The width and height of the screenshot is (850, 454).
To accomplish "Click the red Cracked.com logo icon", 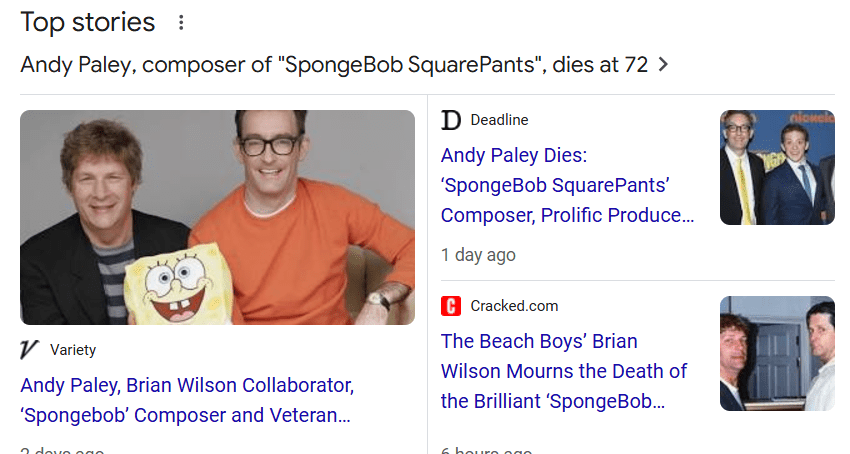I will coord(451,306).
